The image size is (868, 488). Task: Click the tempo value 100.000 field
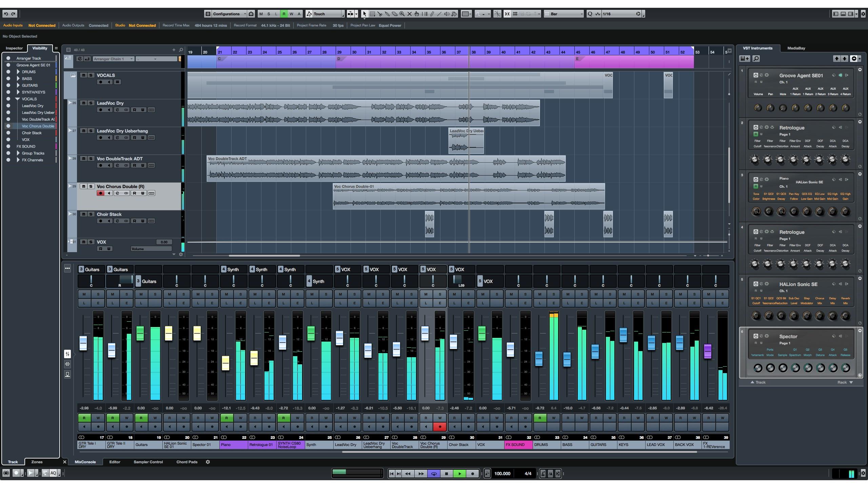502,474
